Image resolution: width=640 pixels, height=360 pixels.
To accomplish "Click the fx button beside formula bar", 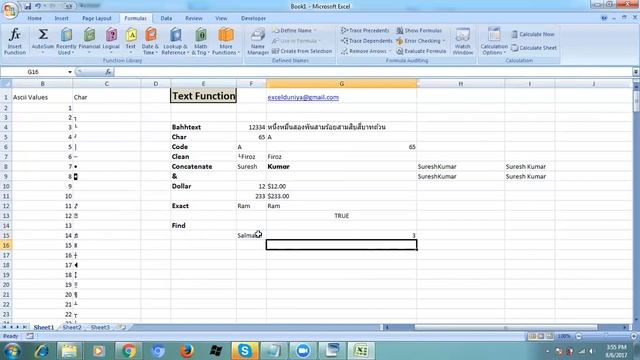I will 108,72.
